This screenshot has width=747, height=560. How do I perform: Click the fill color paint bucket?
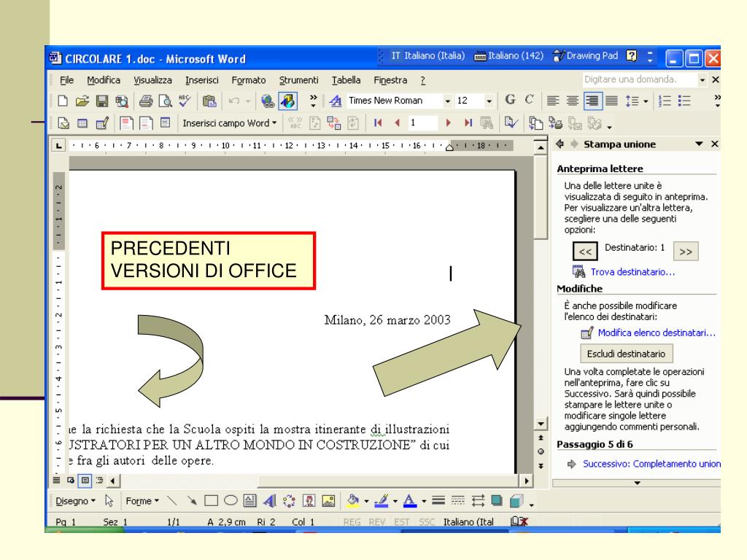tap(354, 500)
